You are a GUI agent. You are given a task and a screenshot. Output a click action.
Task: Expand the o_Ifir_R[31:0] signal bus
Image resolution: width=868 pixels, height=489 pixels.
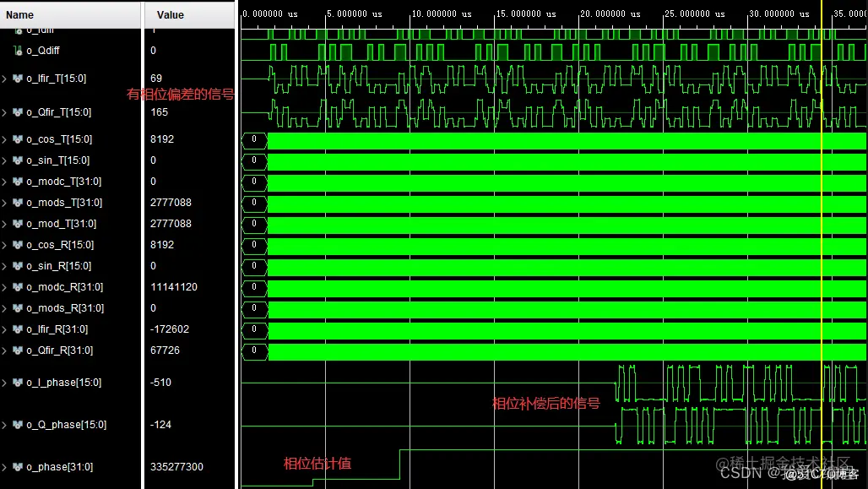click(4, 329)
